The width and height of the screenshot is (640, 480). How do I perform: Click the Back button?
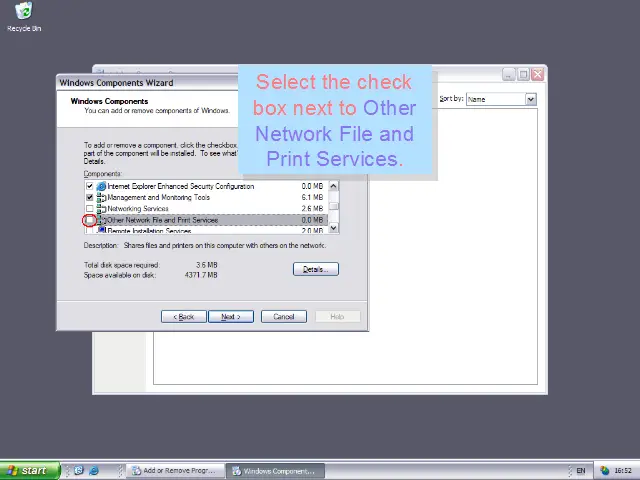(x=184, y=317)
